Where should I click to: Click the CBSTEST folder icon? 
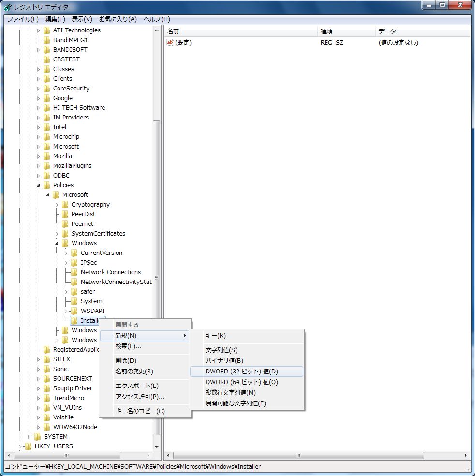[47, 59]
